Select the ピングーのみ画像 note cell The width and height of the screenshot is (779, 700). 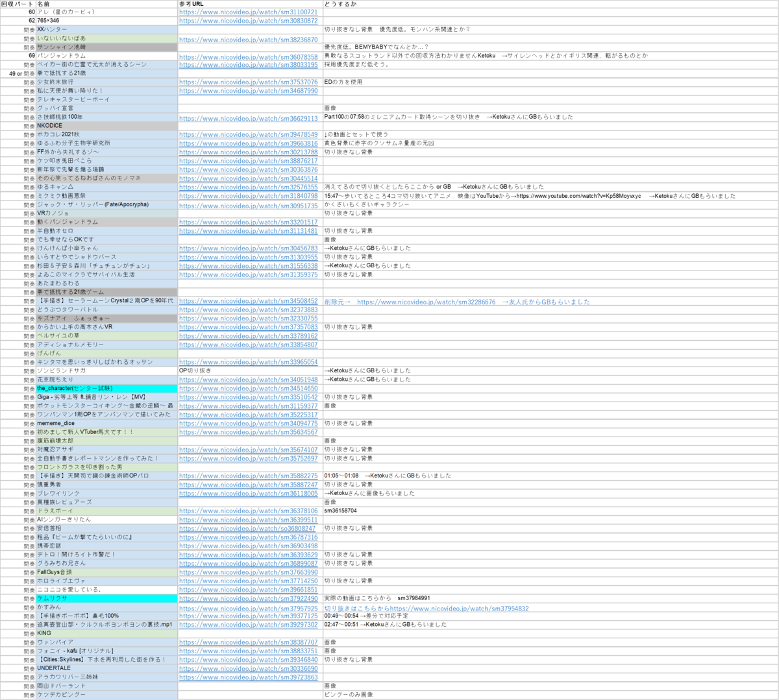(550, 695)
